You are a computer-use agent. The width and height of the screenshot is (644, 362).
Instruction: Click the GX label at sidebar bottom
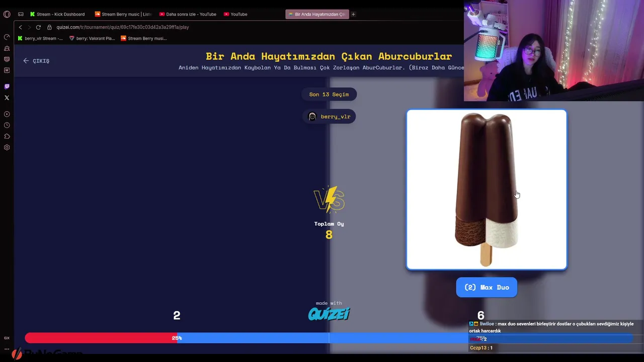[x=7, y=338]
